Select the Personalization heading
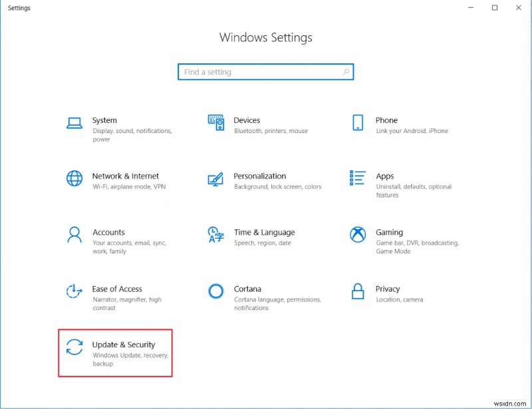Screen dimensions: 532x409 tap(260, 176)
